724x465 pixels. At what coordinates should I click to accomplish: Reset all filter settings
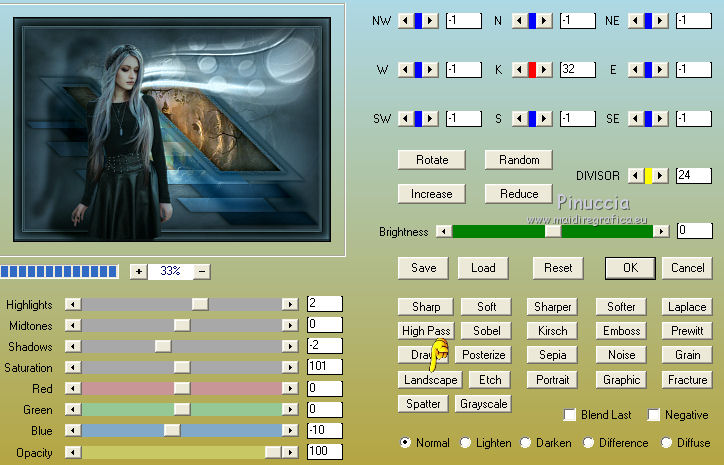point(558,268)
